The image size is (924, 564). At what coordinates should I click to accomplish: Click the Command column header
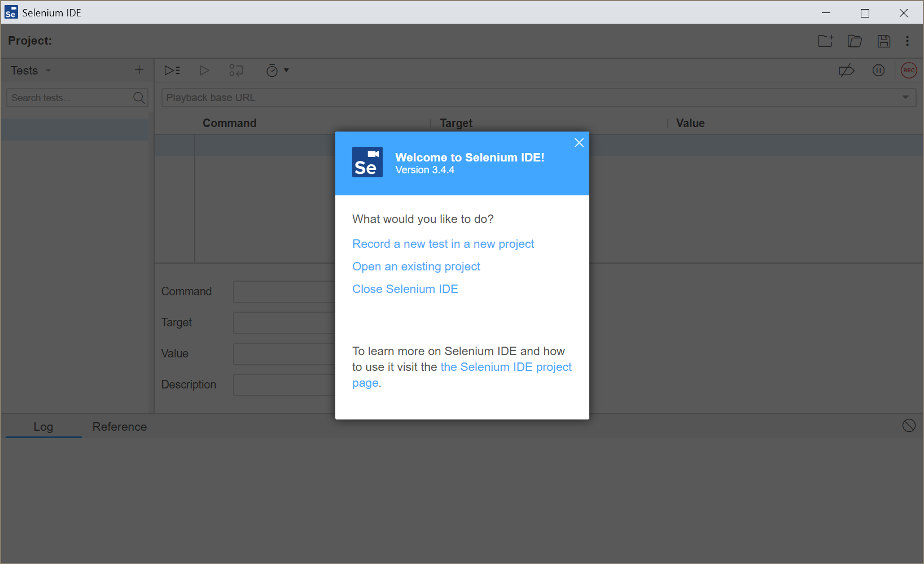(229, 123)
